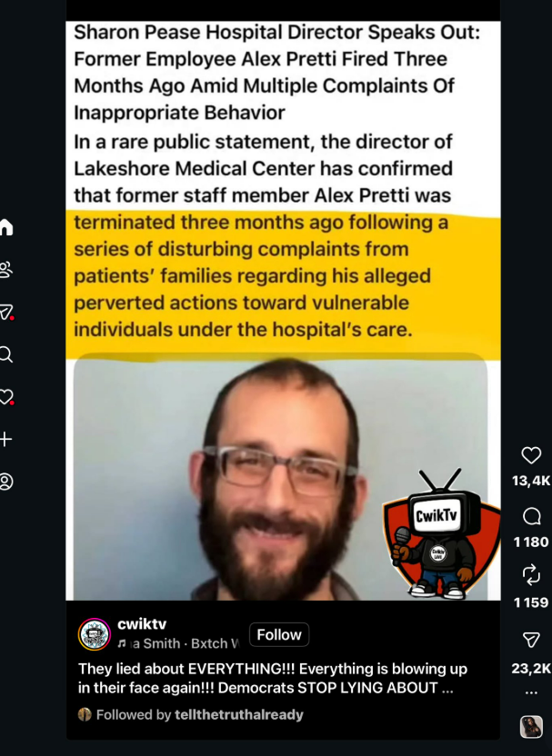Create new post with plus icon
Image resolution: width=552 pixels, height=756 pixels.
pyautogui.click(x=5, y=439)
